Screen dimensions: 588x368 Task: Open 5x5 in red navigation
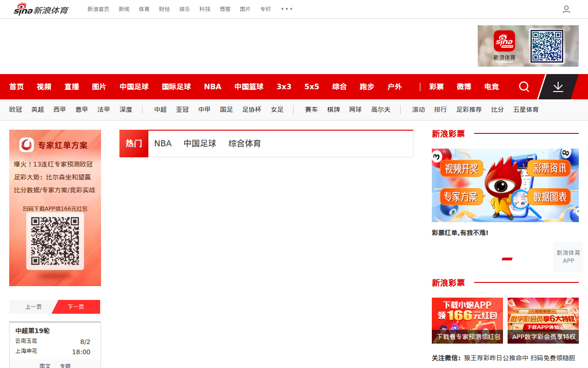coord(311,86)
